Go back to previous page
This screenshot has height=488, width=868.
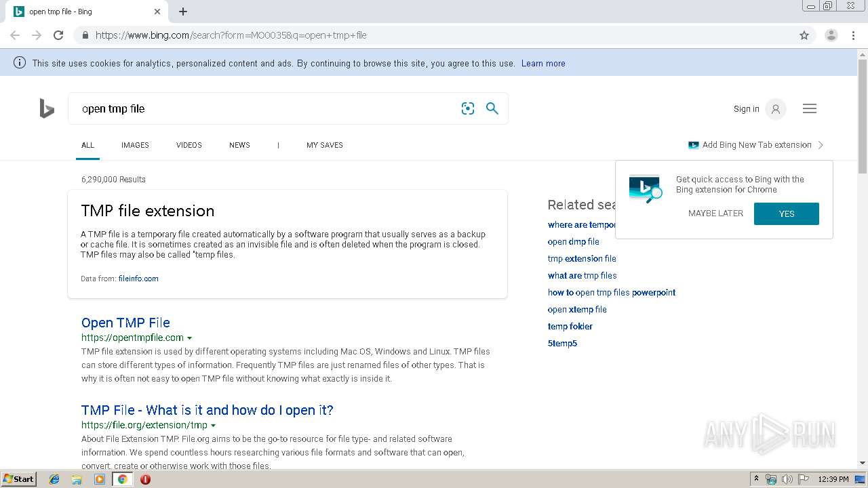[x=15, y=35]
